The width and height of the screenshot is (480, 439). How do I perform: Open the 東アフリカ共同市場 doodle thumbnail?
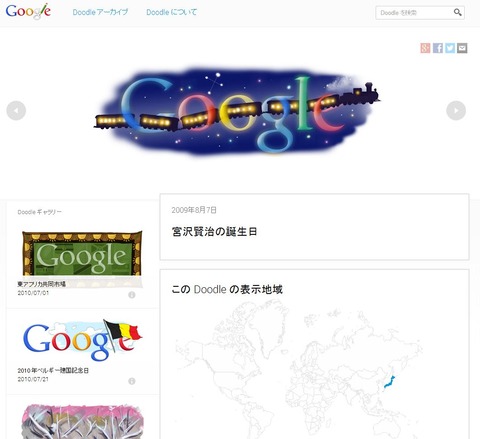(82, 254)
